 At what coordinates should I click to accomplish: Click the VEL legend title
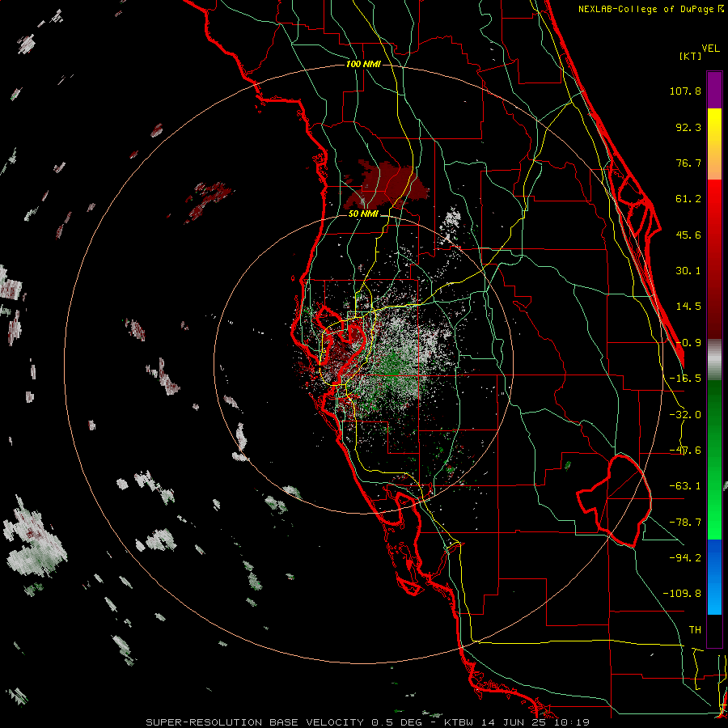click(710, 49)
